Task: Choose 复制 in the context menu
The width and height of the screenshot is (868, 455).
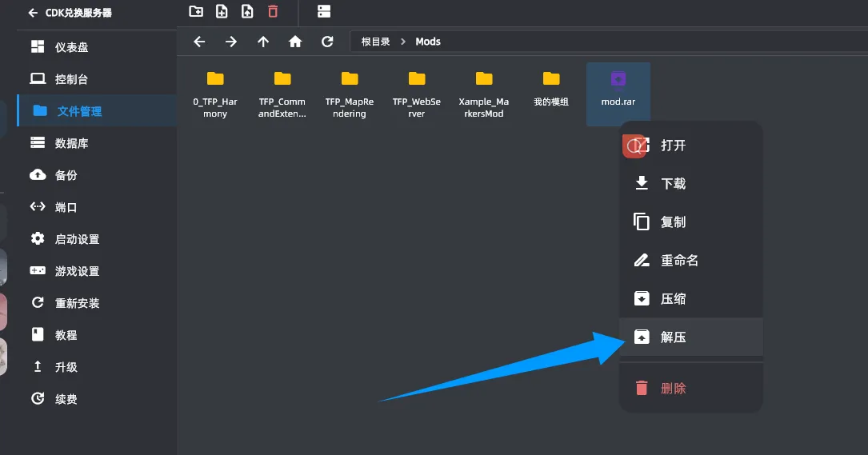Action: (x=691, y=222)
